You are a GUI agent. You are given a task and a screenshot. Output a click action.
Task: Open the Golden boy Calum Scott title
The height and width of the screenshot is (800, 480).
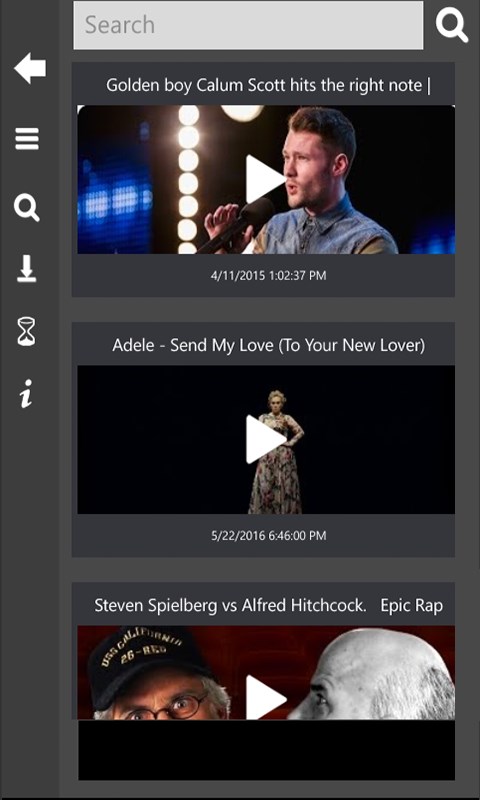click(268, 85)
